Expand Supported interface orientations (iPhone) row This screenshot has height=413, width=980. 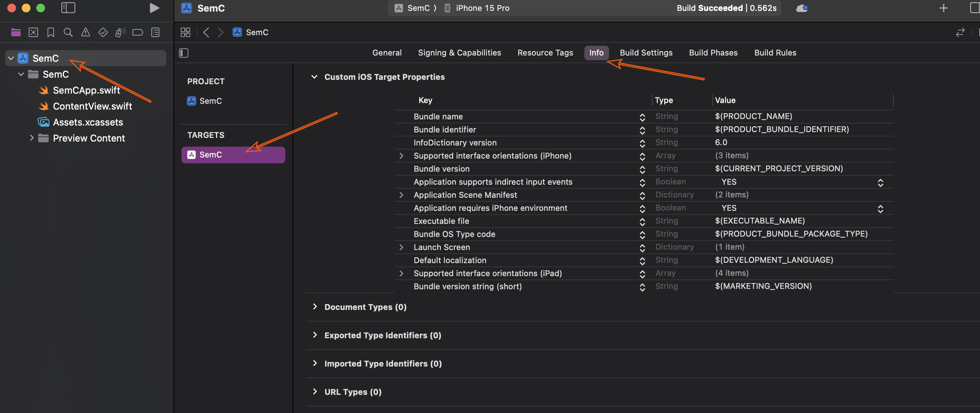click(401, 156)
